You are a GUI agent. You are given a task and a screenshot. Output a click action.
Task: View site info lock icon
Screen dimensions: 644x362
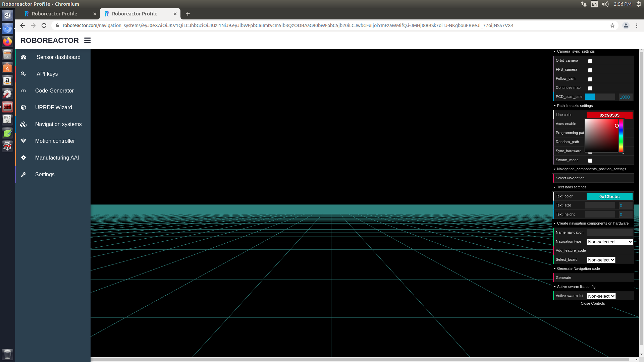tap(57, 25)
